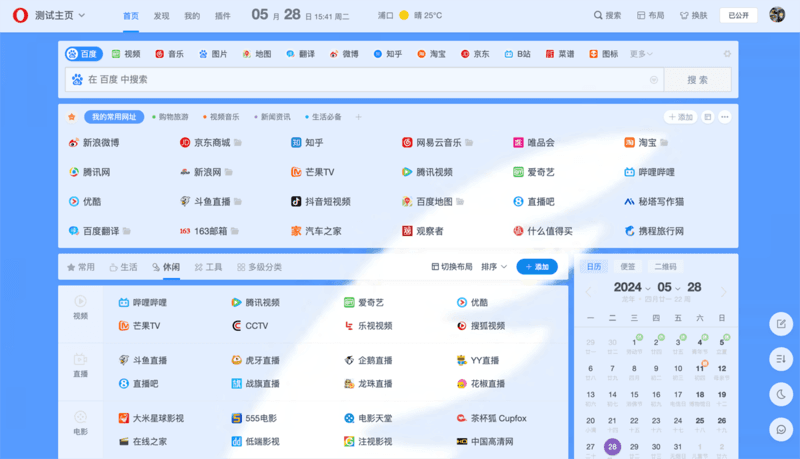Select the 百度 search engine
Image resolution: width=800 pixels, height=459 pixels.
pyautogui.click(x=84, y=54)
